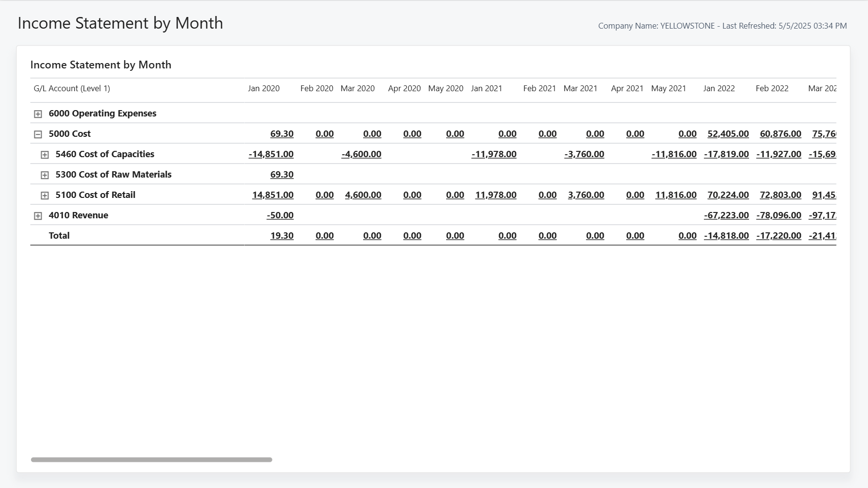Expand 5100 Cost of Retail row

coord(45,195)
